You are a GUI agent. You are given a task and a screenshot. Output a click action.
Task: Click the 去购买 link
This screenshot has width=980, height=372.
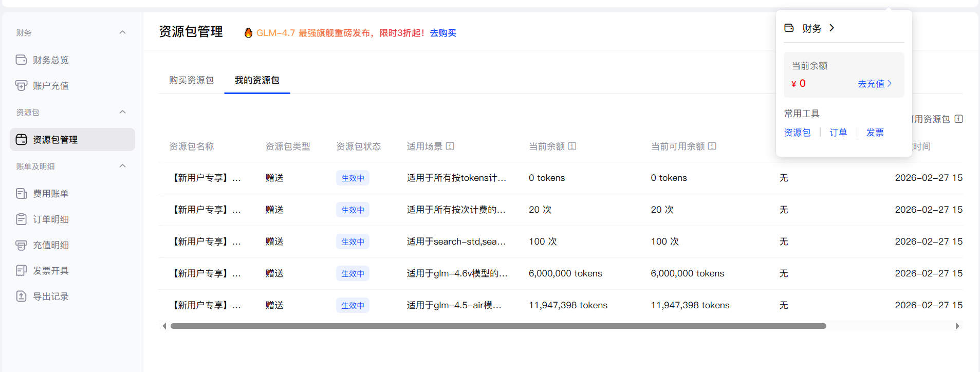click(443, 33)
